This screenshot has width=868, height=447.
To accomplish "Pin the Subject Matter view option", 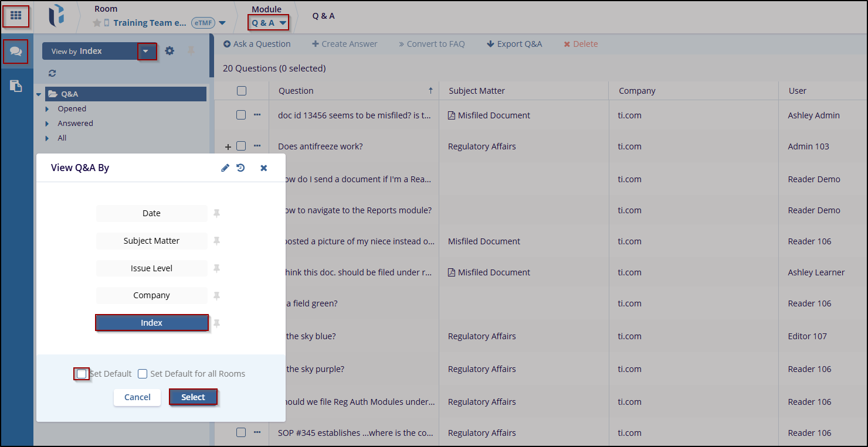I will pos(216,241).
